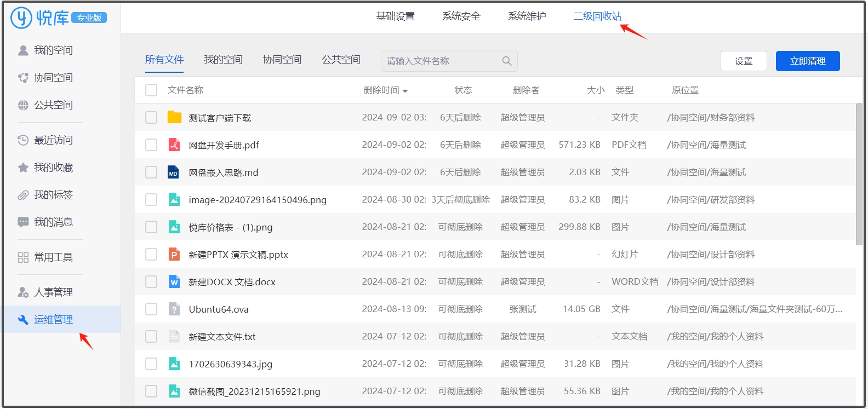Screen dimensions: 868x409
Task: Click the folder icon for 测试客户端下载
Action: click(x=174, y=117)
